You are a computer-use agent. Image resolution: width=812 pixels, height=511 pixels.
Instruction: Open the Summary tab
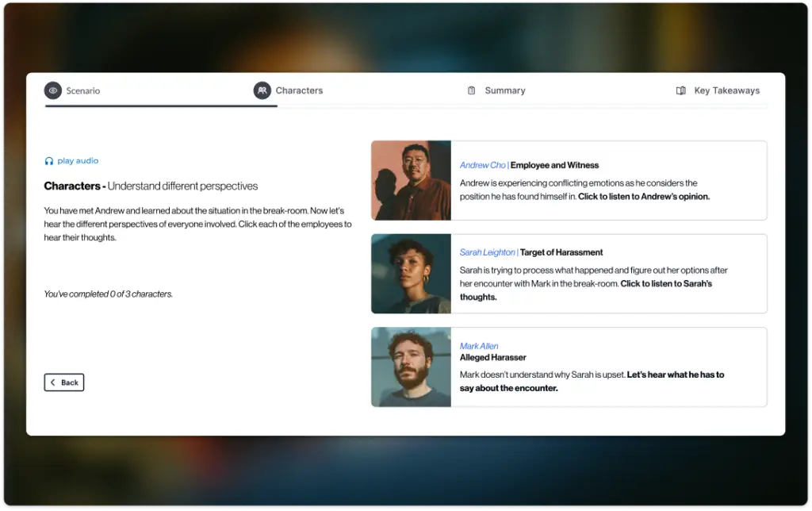click(x=504, y=90)
